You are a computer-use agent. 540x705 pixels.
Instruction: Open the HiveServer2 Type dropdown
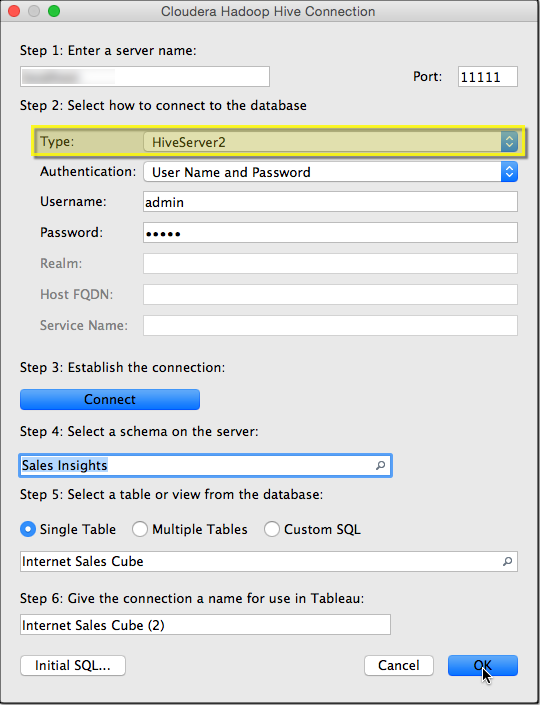click(330, 142)
